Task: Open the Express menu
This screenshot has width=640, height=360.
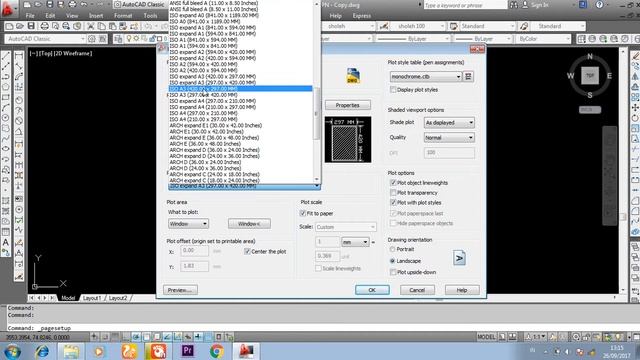Action: pyautogui.click(x=362, y=16)
